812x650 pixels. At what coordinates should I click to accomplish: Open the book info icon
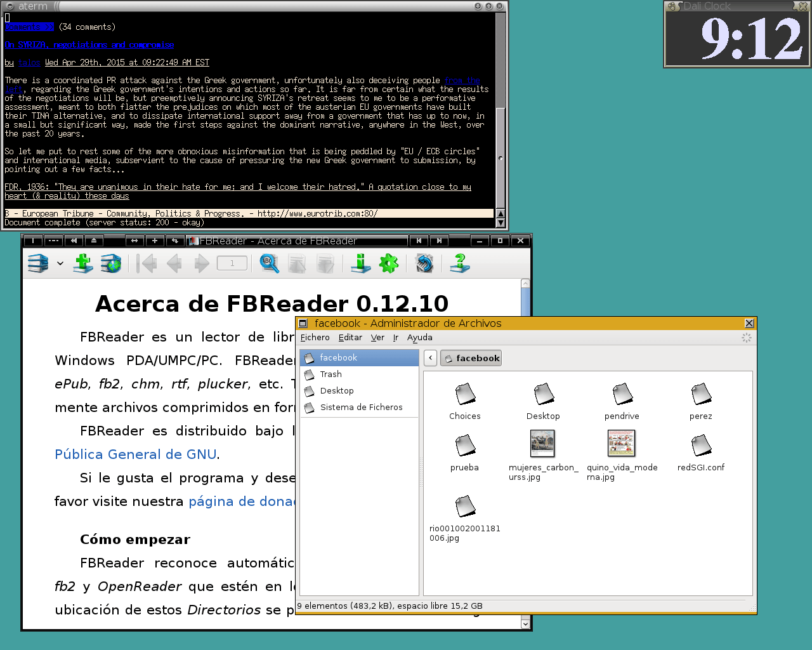point(360,263)
